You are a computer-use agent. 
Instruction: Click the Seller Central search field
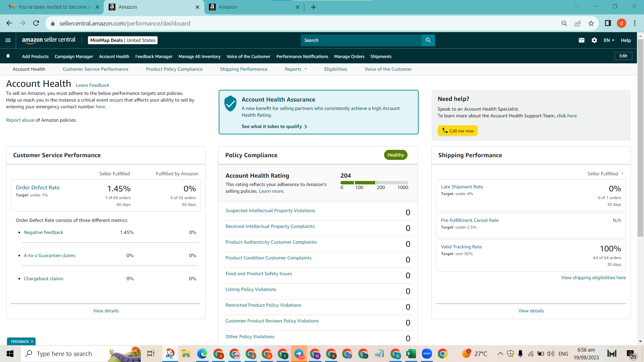[x=361, y=40]
